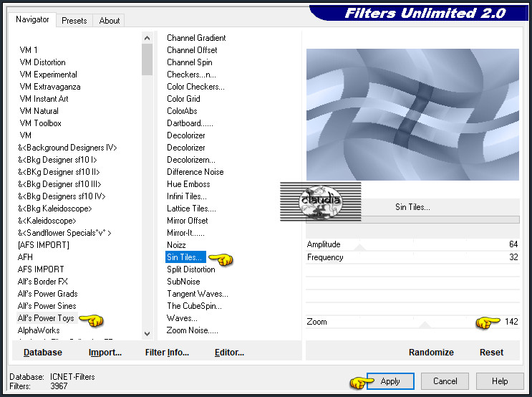This screenshot has height=397, width=532.
Task: Choose the Dartboard filter
Action: (190, 123)
